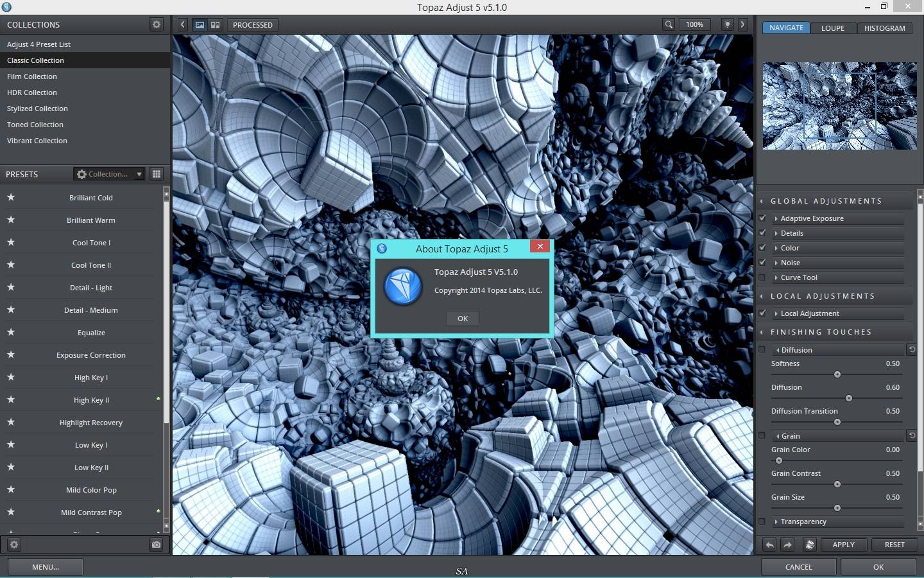
Task: Disable the Noise checkbox
Action: pyautogui.click(x=762, y=263)
